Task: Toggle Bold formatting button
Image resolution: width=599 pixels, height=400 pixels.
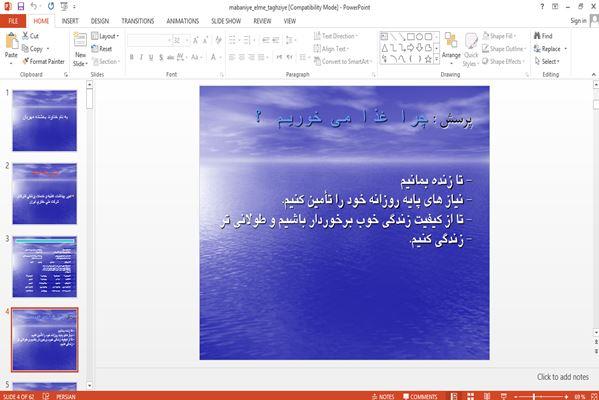Action: pyautogui.click(x=131, y=57)
